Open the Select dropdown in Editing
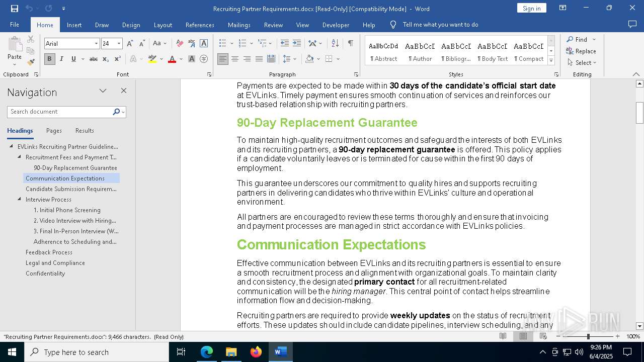The image size is (644, 362). tap(582, 63)
